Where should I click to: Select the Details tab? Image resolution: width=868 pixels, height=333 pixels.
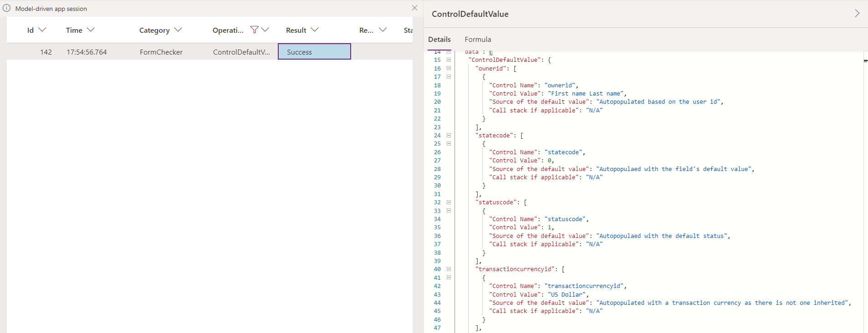pos(439,40)
